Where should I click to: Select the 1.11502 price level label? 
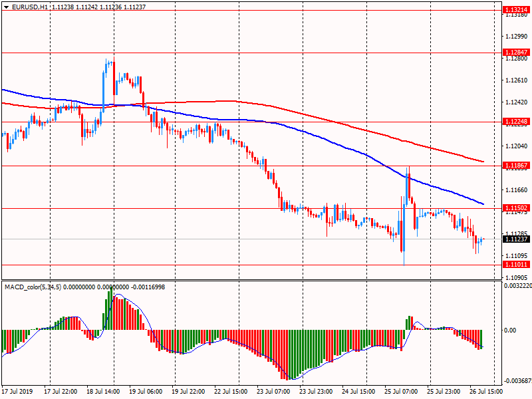[517, 208]
